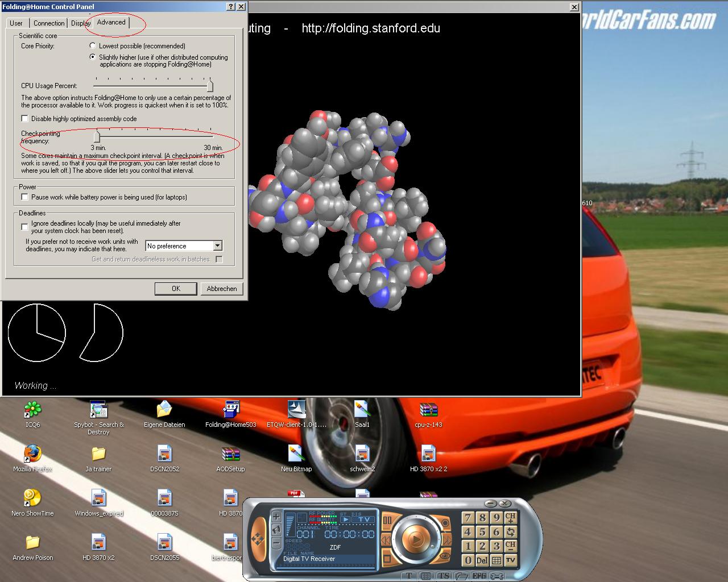Image resolution: width=728 pixels, height=582 pixels.
Task: Open Spybot - Search & Destroy shortcut
Action: [x=99, y=418]
